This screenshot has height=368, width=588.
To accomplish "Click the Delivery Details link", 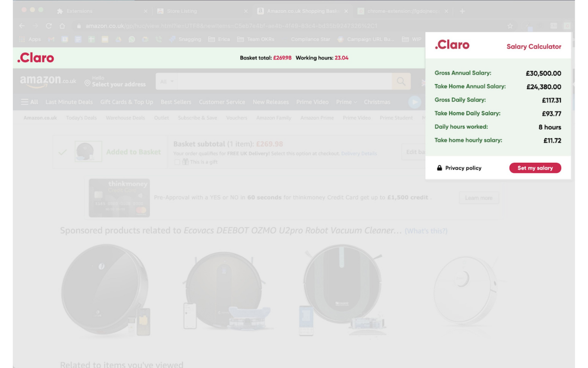I will [359, 154].
